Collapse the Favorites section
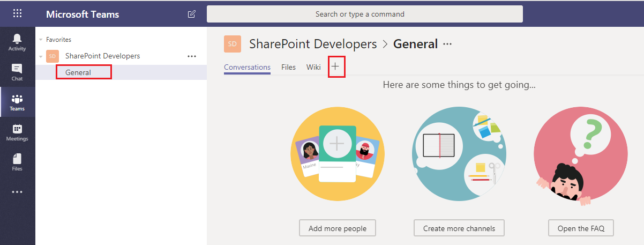644x245 pixels. tap(41, 40)
